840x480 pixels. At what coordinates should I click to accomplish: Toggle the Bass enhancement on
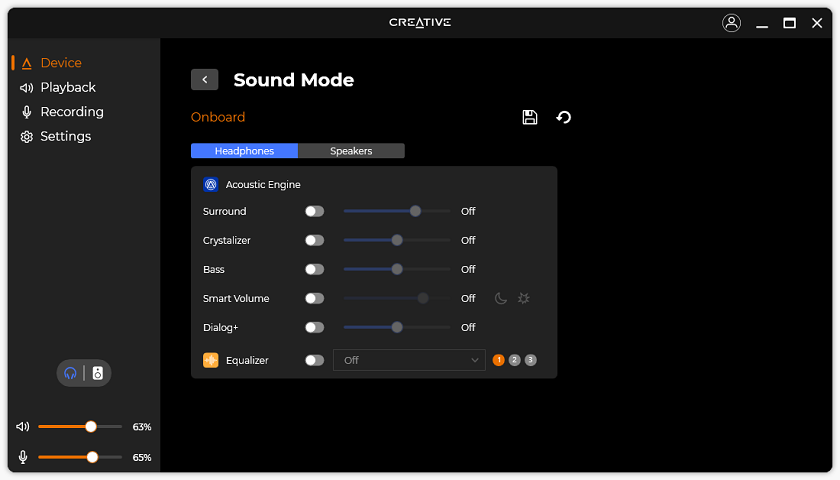[x=314, y=269]
